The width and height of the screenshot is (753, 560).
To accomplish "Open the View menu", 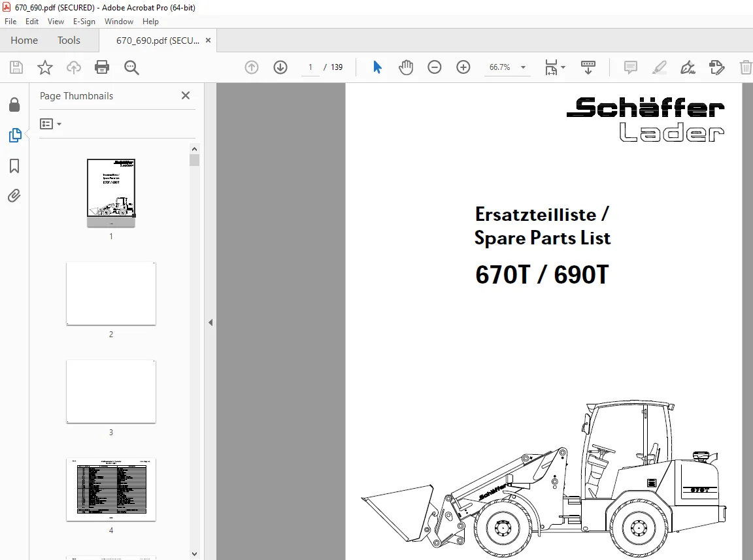I will coord(56,22).
